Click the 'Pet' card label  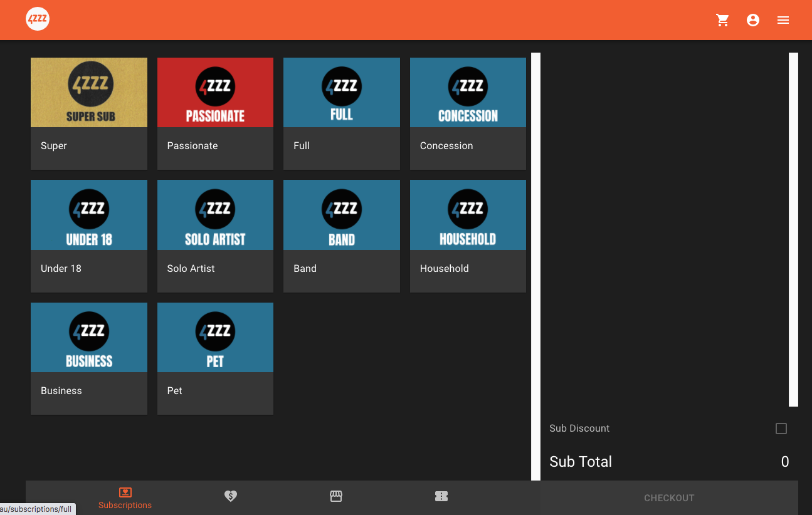pos(175,390)
